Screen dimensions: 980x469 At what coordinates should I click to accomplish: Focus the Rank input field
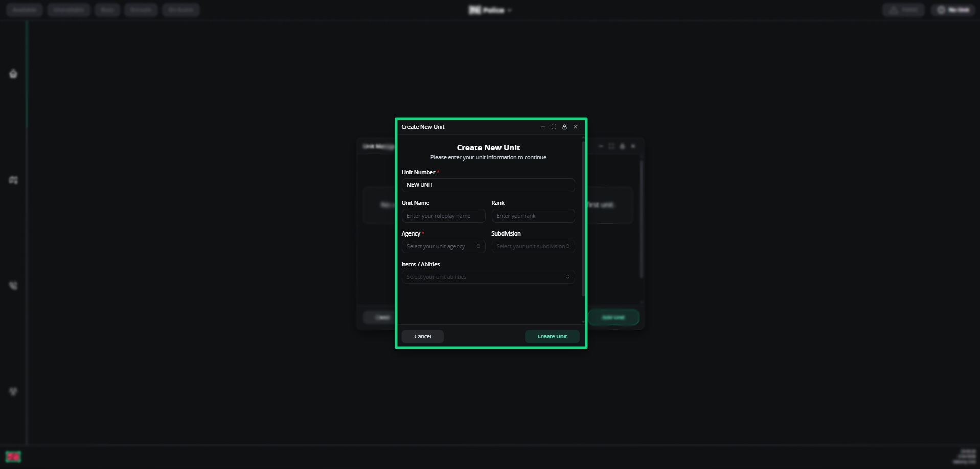533,216
